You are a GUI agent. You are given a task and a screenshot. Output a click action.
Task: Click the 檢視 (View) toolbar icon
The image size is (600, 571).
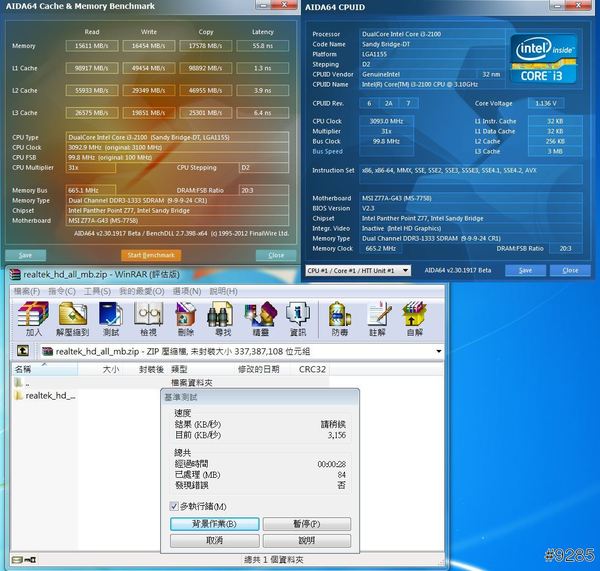148,317
